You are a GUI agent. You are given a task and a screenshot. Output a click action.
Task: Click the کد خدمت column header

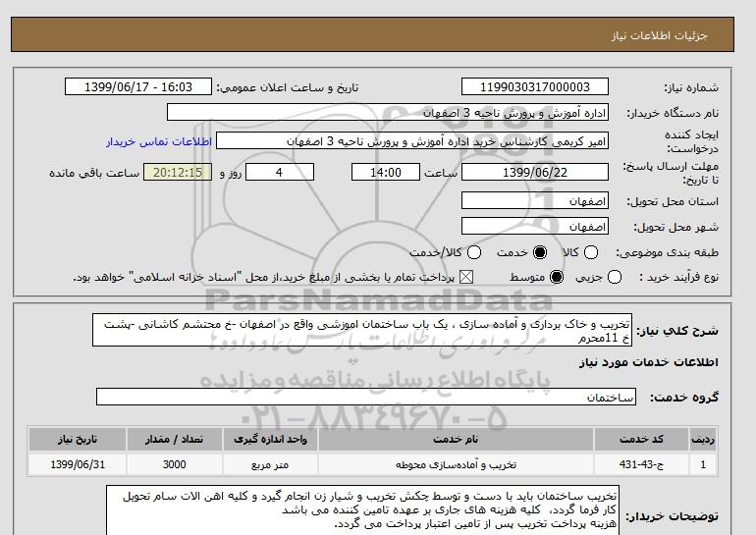pyautogui.click(x=641, y=439)
